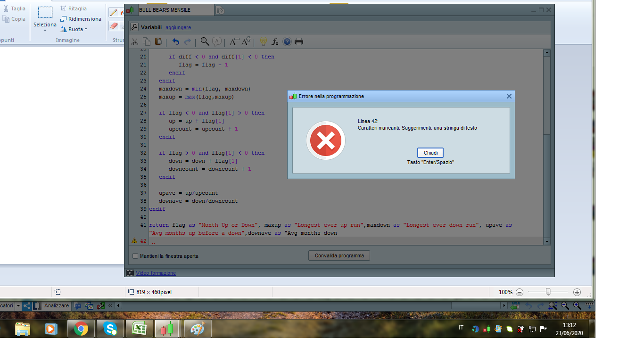Click Ritaglia in the Paint Immagine group
The height and width of the screenshot is (362, 644).
point(74,8)
